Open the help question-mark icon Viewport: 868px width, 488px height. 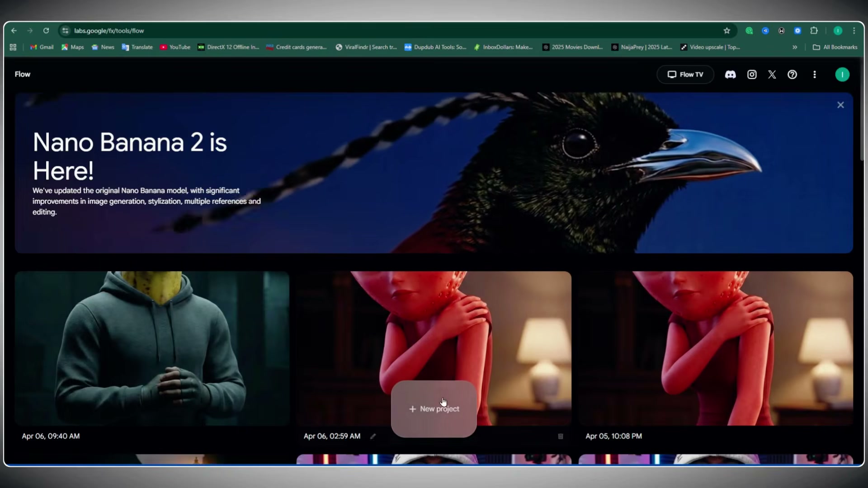coord(793,75)
